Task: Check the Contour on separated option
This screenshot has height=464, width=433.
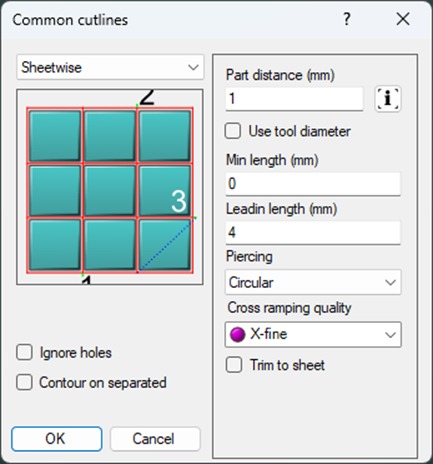Action: pos(24,382)
